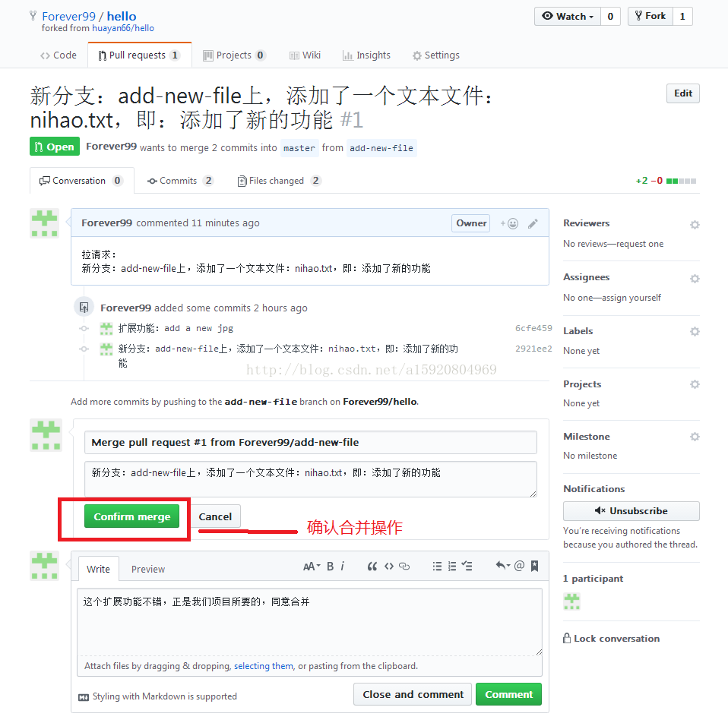Viewport: 728px width, 723px height.
Task: Cancel the merge
Action: click(215, 516)
